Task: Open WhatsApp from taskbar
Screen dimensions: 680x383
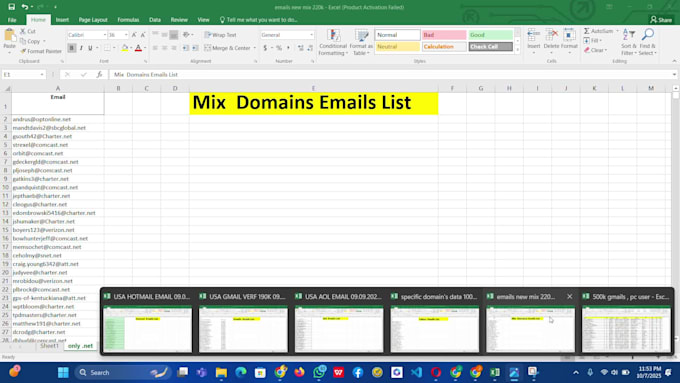Action: click(x=319, y=372)
